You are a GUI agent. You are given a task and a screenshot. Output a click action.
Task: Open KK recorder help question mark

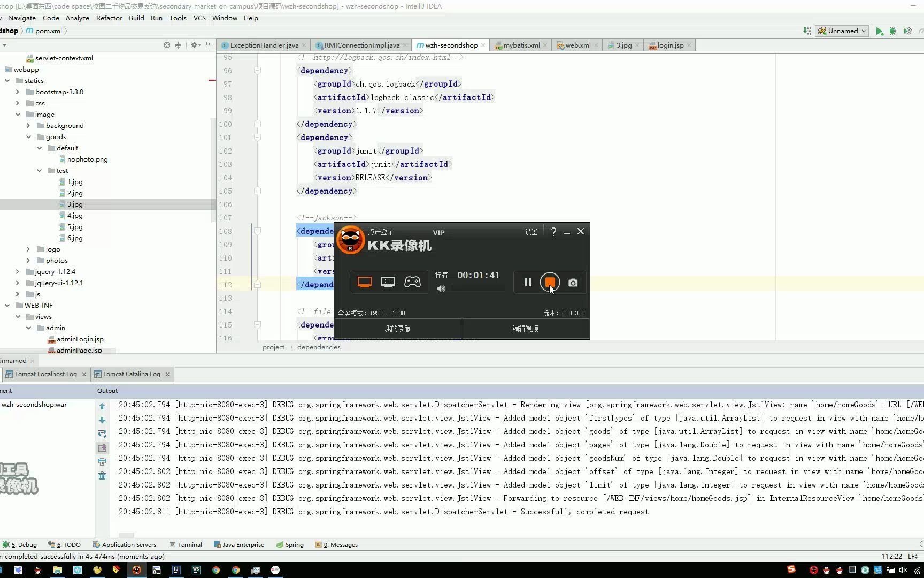pos(553,232)
